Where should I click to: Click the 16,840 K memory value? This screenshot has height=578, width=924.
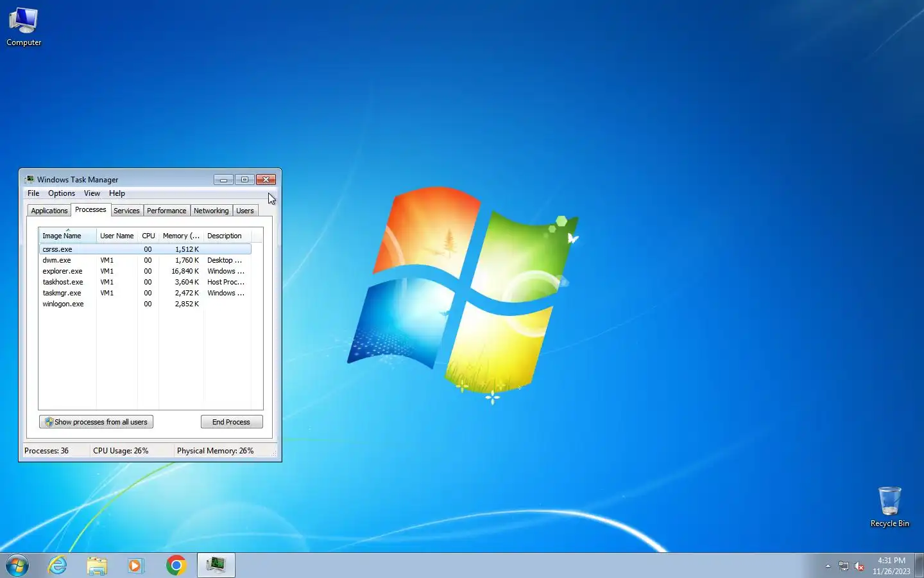coord(185,271)
